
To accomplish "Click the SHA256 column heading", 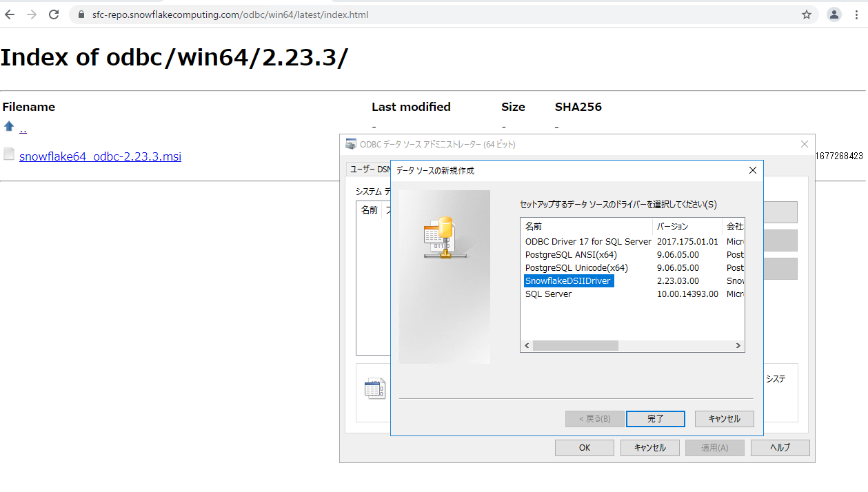I will pyautogui.click(x=578, y=107).
